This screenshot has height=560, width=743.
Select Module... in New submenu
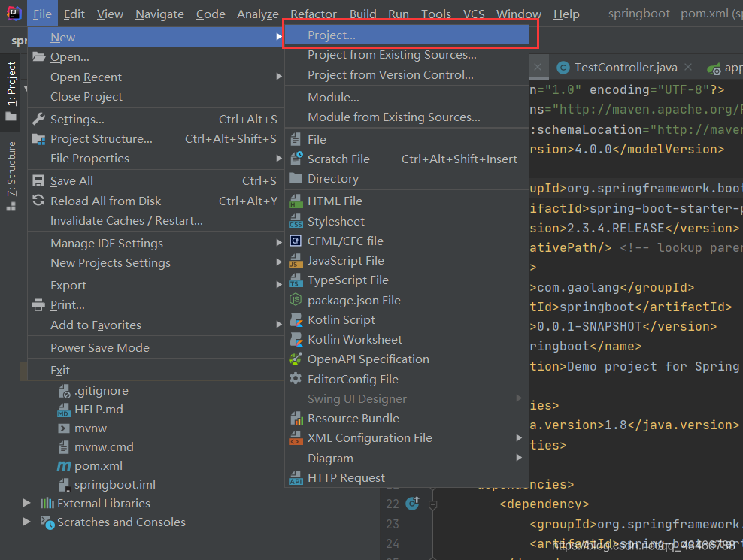(x=407, y=97)
